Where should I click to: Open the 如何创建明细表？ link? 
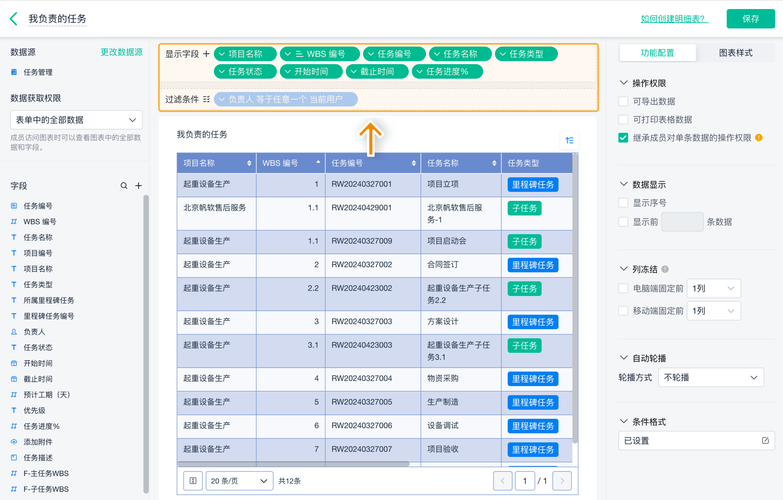coord(674,19)
